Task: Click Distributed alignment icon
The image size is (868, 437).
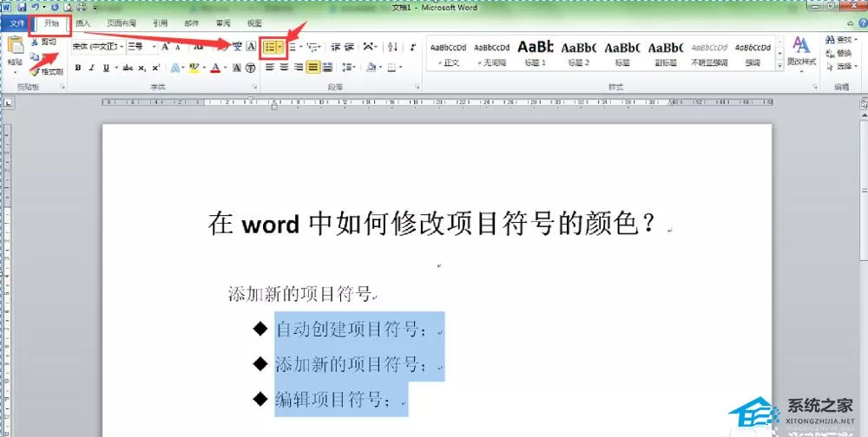Action: [327, 68]
